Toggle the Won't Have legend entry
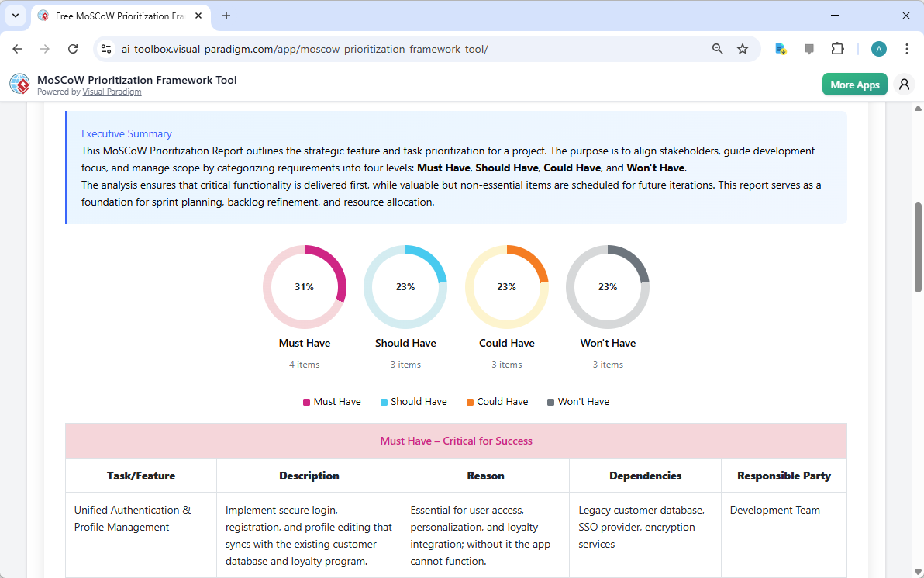 (x=578, y=401)
